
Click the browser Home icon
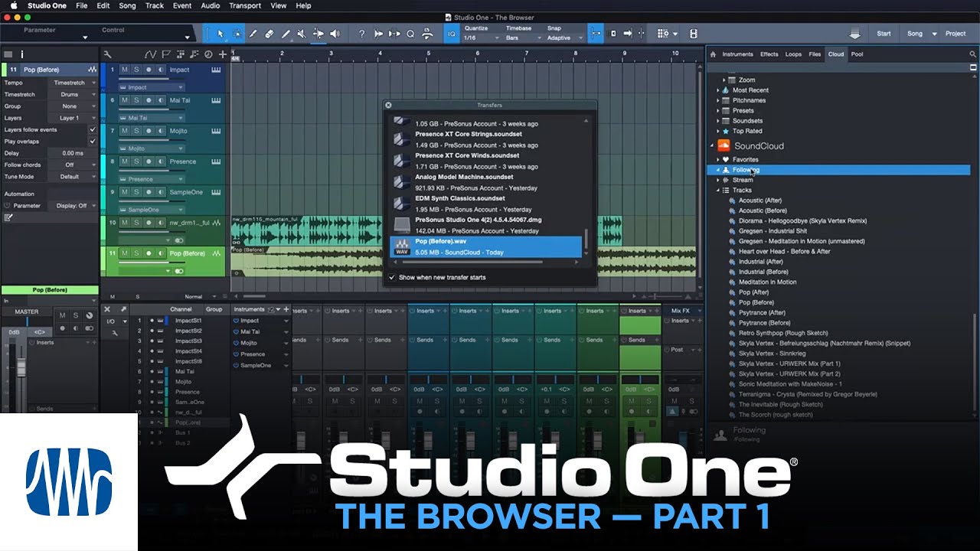click(714, 54)
